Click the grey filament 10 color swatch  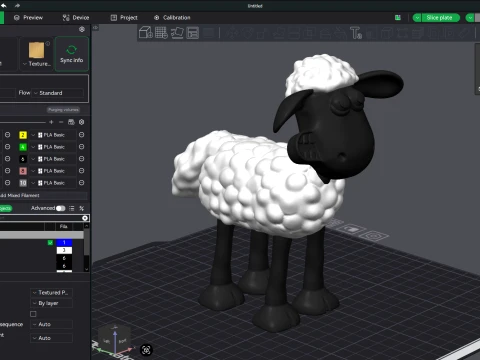click(23, 183)
